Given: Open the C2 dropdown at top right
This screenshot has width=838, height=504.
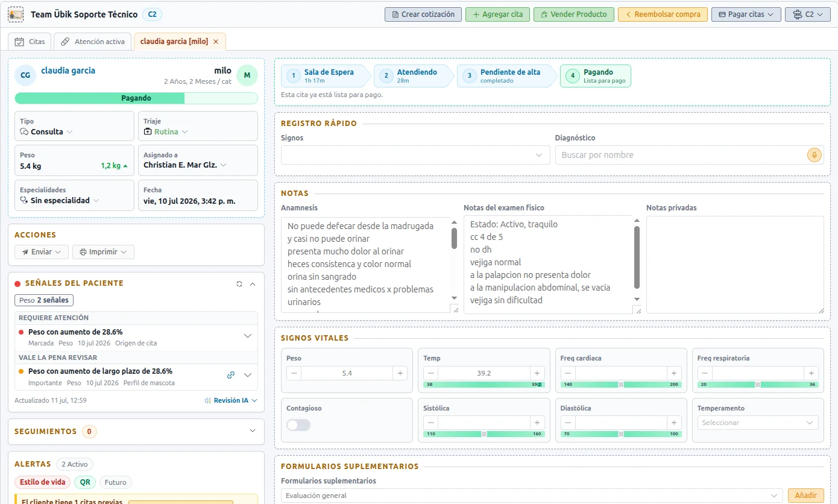Looking at the screenshot, I should (807, 14).
